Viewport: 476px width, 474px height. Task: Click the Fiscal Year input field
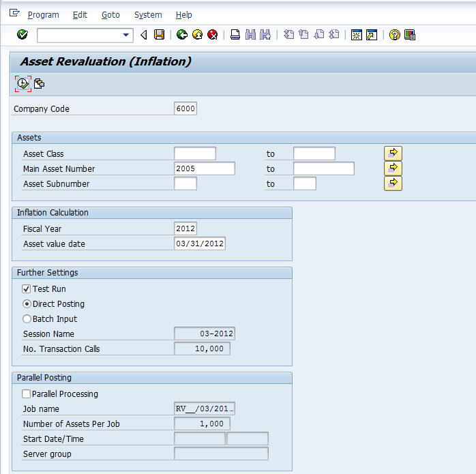(185, 229)
